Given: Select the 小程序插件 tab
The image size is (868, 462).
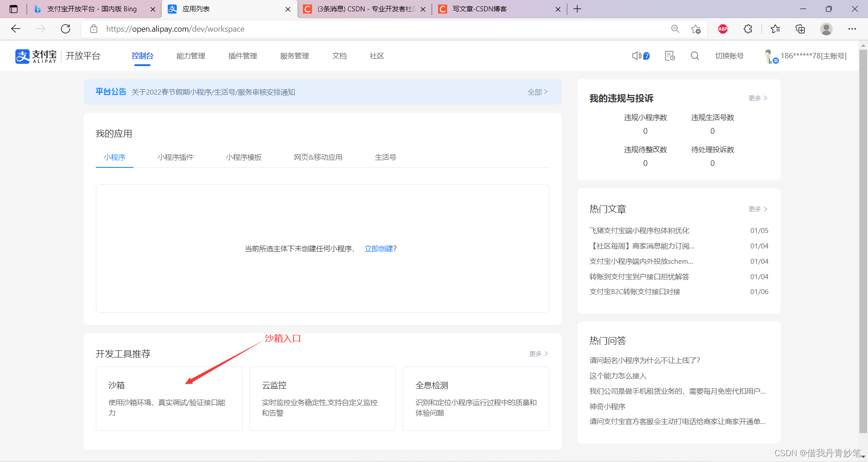Looking at the screenshot, I should click(175, 157).
